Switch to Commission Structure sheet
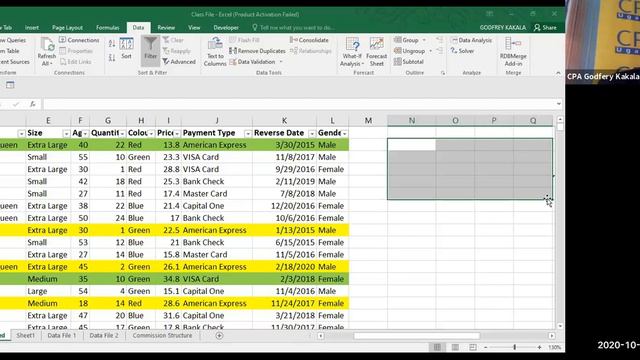 click(x=162, y=336)
